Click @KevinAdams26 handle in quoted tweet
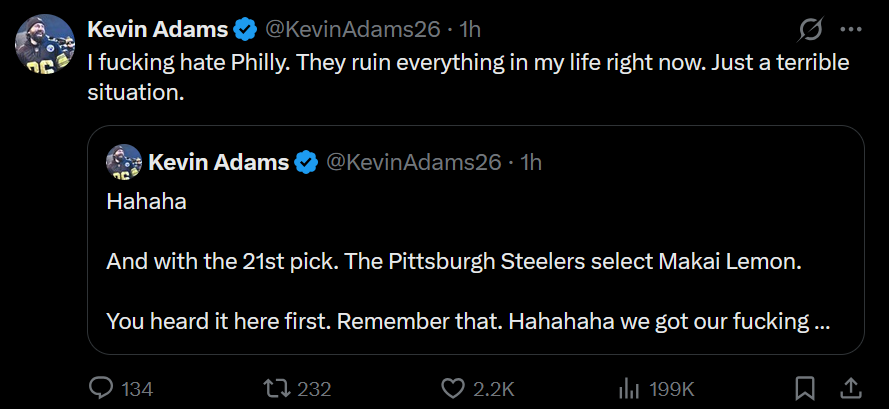Viewport: 889px width, 409px height. [x=413, y=162]
